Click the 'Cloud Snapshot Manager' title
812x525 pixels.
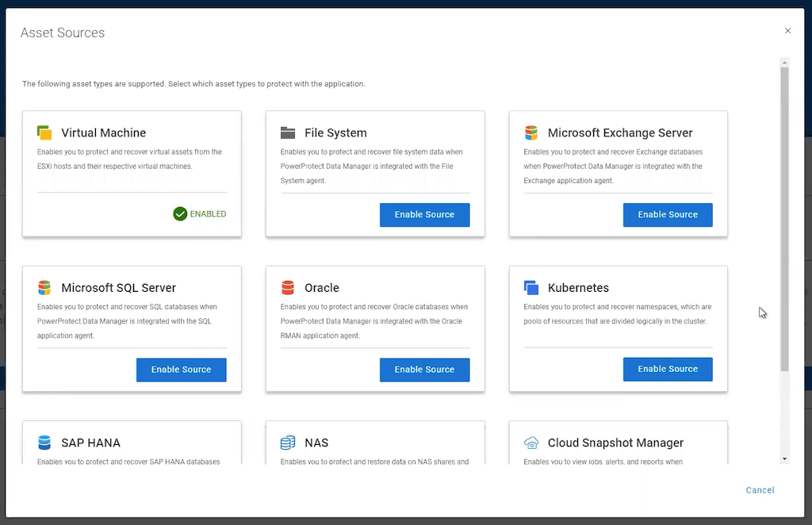pos(615,443)
